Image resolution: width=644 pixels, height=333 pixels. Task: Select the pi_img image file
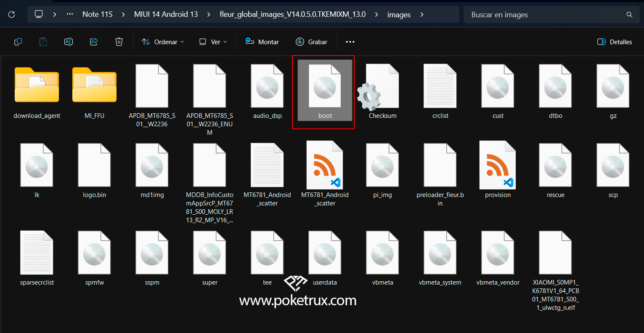382,171
